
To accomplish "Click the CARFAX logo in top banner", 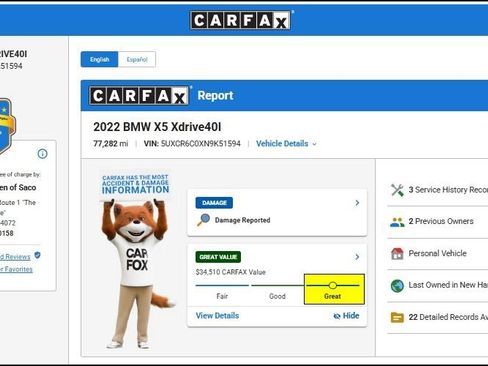I will click(x=240, y=21).
